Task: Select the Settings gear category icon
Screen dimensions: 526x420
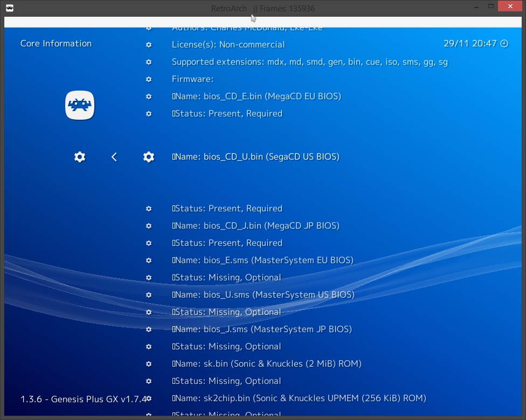Action: (x=80, y=157)
